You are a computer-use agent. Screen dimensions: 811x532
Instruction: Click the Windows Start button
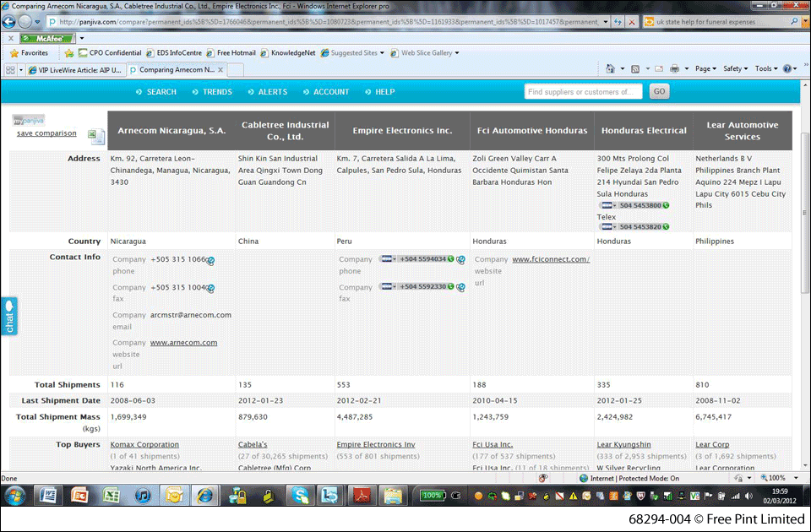pos(16,495)
